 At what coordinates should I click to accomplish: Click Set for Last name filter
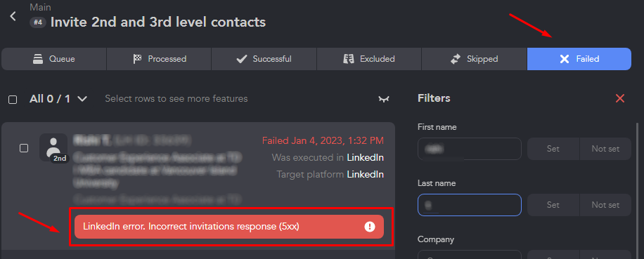(553, 205)
